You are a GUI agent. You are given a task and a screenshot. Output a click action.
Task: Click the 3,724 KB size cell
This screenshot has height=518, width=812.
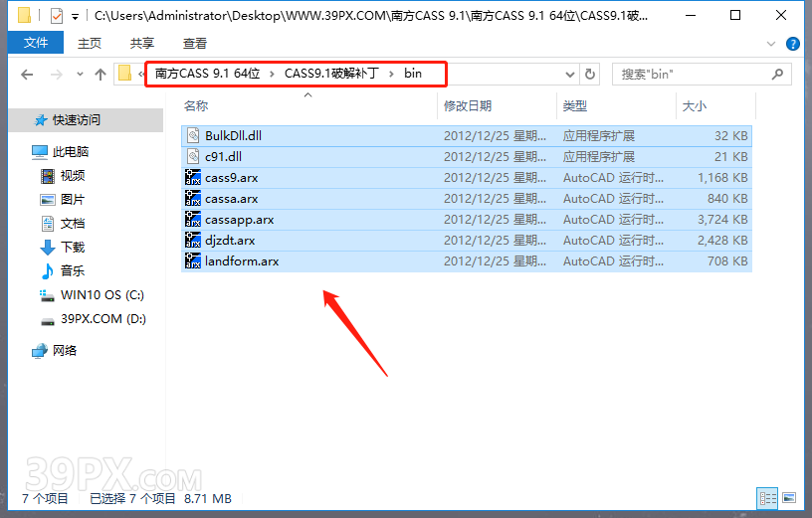click(x=722, y=220)
